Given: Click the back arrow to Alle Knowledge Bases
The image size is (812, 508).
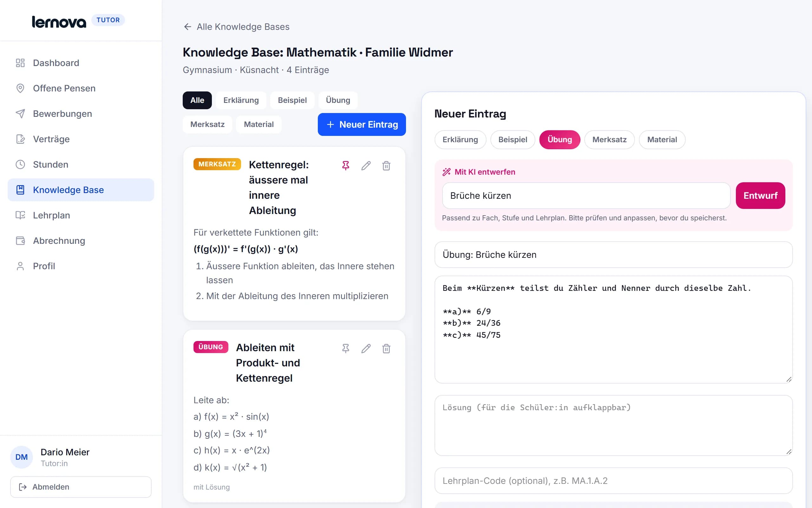Looking at the screenshot, I should (x=187, y=27).
